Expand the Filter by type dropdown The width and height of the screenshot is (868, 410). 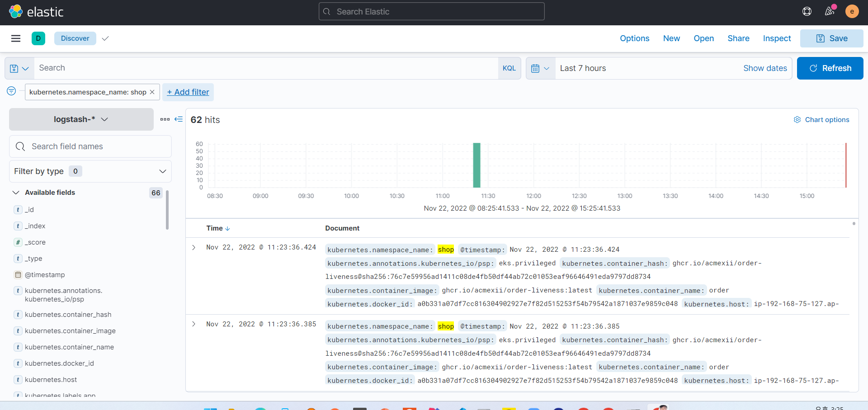click(90, 171)
